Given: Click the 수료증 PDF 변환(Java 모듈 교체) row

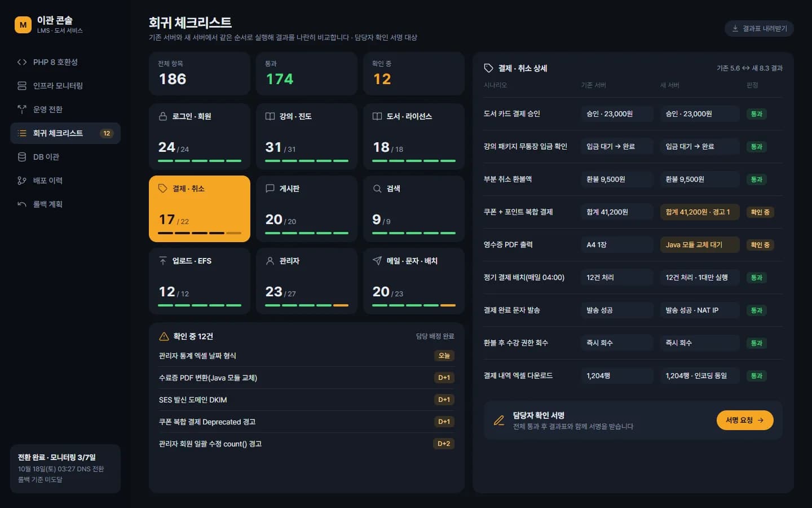Looking at the screenshot, I should coord(307,378).
